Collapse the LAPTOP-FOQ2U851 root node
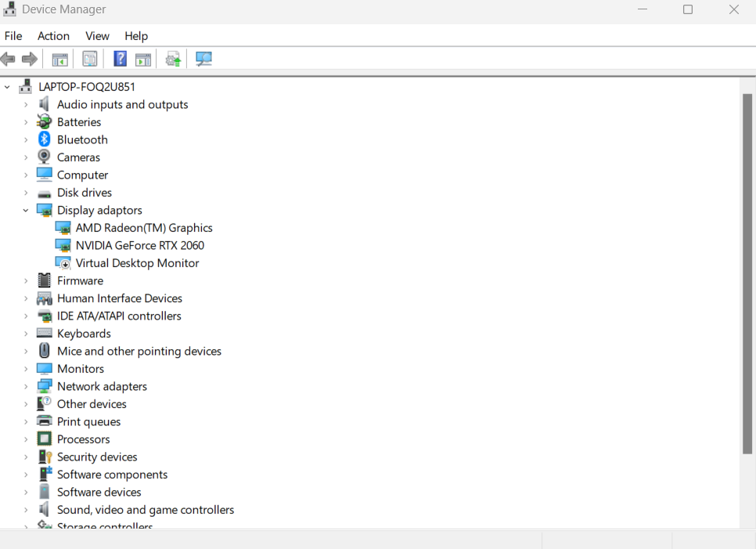The width and height of the screenshot is (756, 549). coord(7,87)
